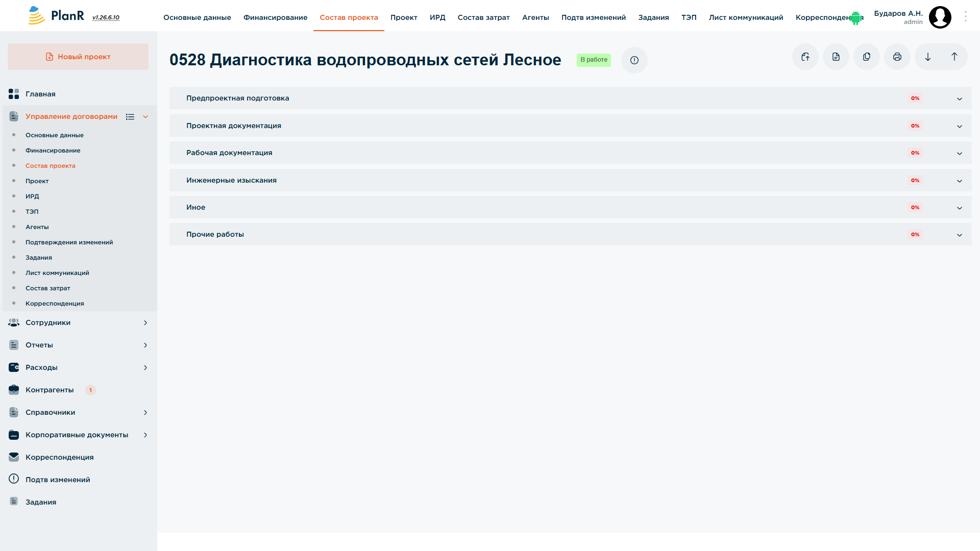The image size is (980, 551).
Task: Click the Расходы wallet icon
Action: [14, 367]
